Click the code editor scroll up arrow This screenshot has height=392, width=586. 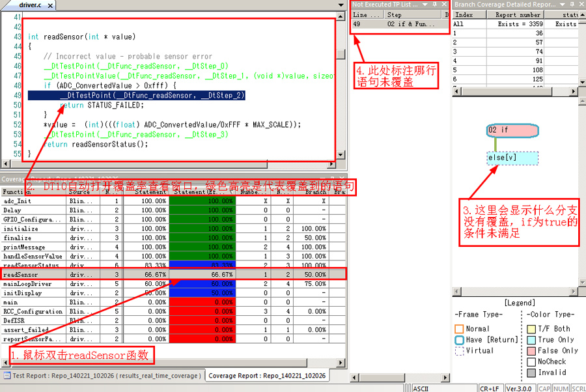pyautogui.click(x=341, y=16)
